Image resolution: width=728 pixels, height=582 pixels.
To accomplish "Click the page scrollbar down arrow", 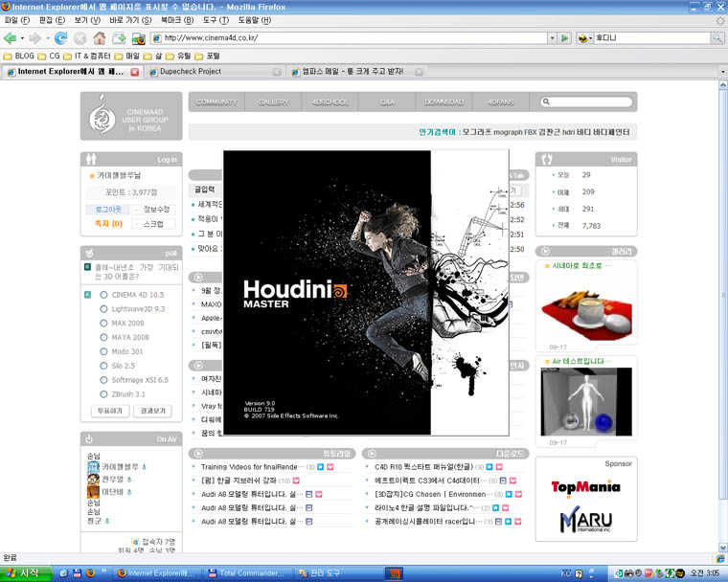I will [x=722, y=548].
